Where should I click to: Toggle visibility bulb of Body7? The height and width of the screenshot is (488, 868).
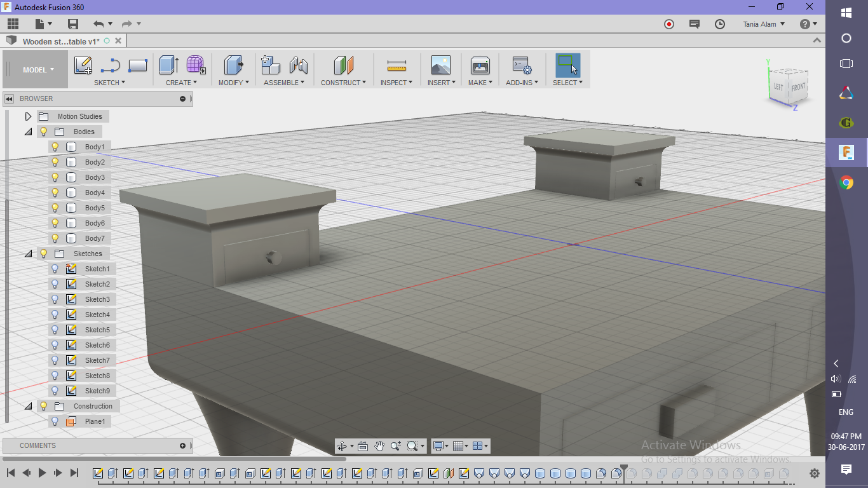pos(55,238)
